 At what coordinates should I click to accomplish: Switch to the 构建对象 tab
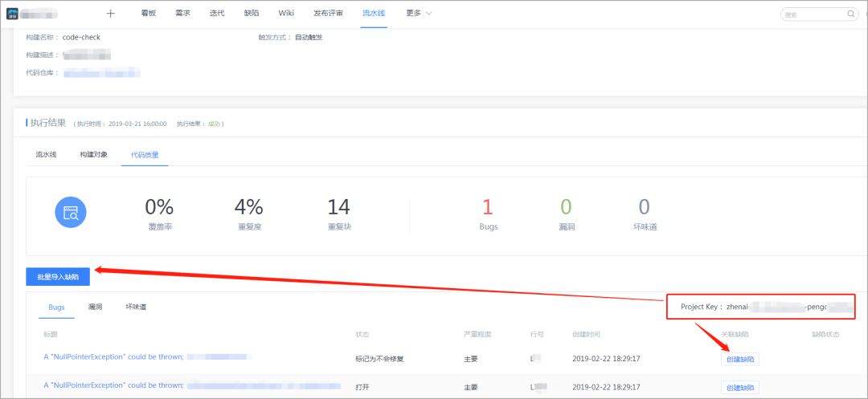tap(93, 155)
